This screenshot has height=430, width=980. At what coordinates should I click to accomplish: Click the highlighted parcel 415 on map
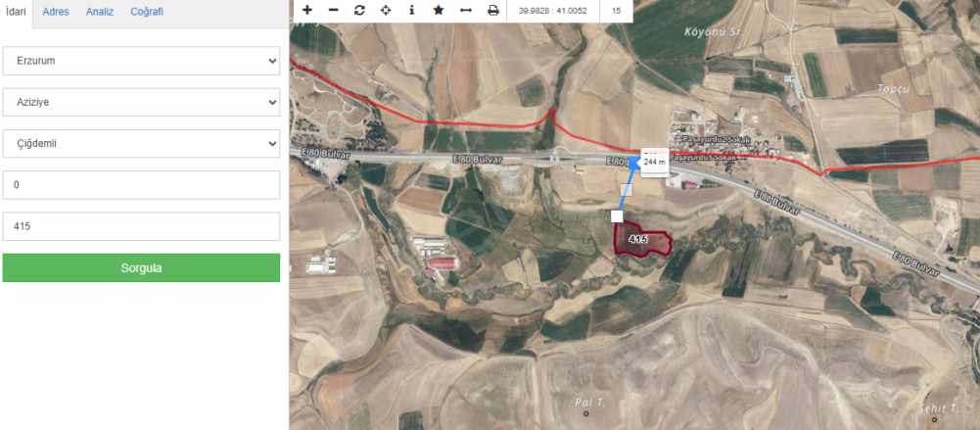click(x=642, y=239)
